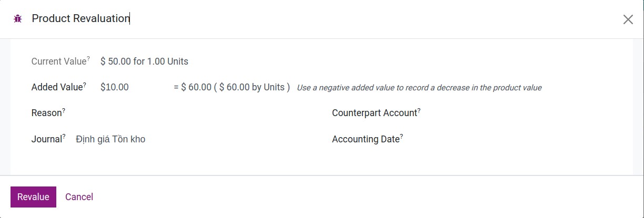Close the Product Revaluation dialog
This screenshot has width=644, height=218.
[x=628, y=19]
